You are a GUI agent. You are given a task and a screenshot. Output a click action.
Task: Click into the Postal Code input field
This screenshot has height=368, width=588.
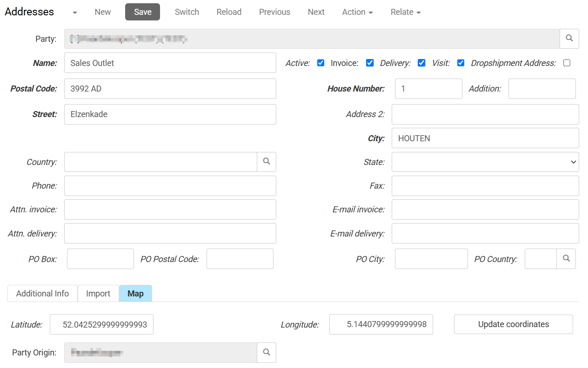[x=170, y=89]
